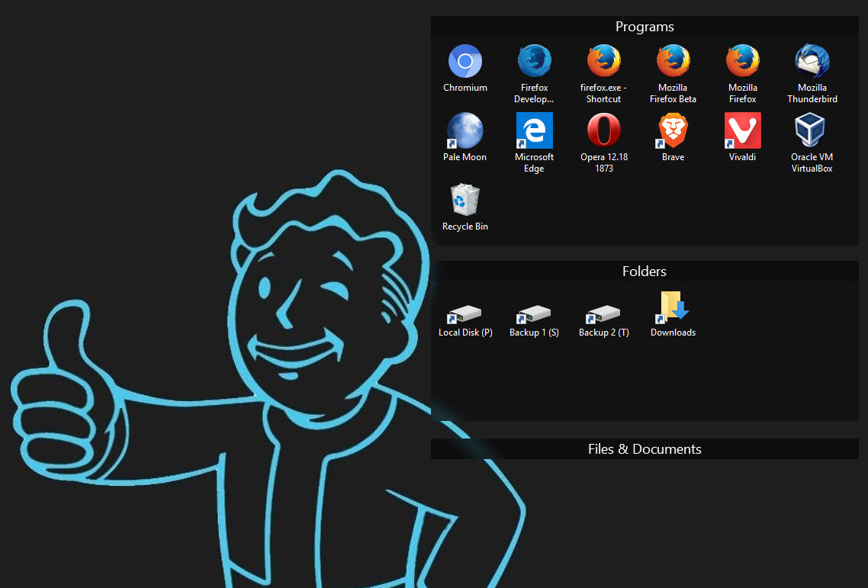Open the Local Disk (P) shortcut
Screen dimensions: 868x588
pyautogui.click(x=465, y=314)
